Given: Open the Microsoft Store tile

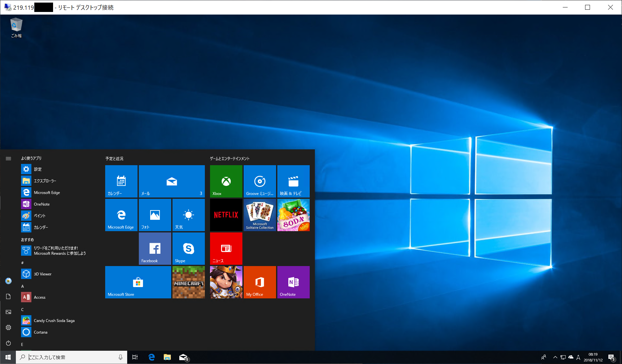Looking at the screenshot, I should click(138, 282).
